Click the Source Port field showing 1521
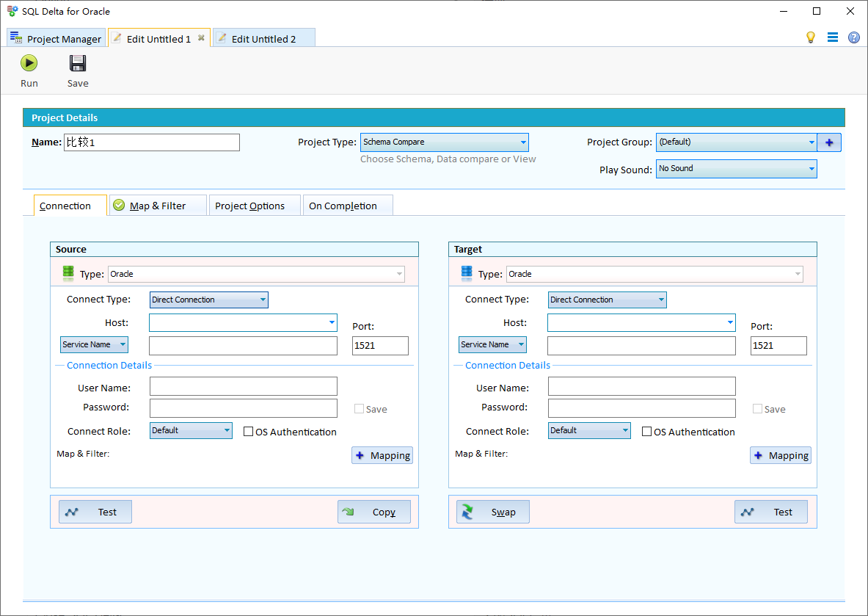 (380, 346)
